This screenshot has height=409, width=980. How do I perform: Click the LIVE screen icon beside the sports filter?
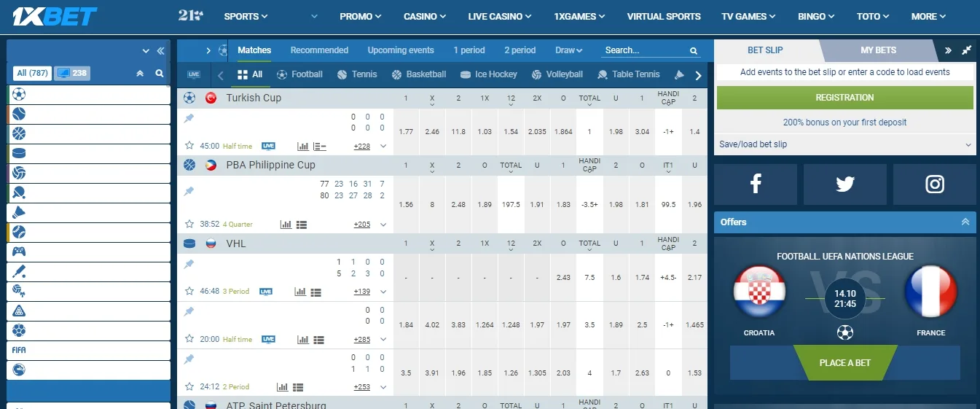click(193, 74)
